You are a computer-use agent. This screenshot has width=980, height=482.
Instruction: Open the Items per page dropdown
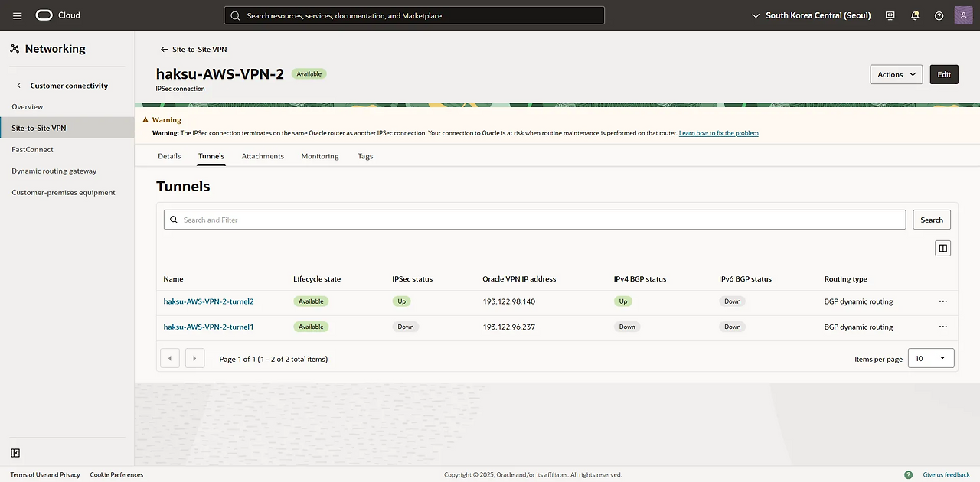pyautogui.click(x=930, y=358)
